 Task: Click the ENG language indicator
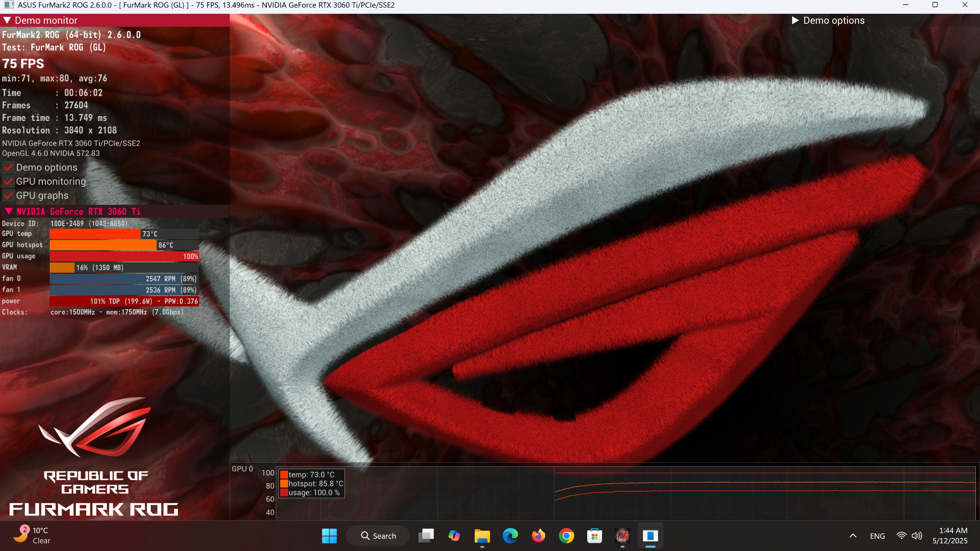pyautogui.click(x=877, y=536)
